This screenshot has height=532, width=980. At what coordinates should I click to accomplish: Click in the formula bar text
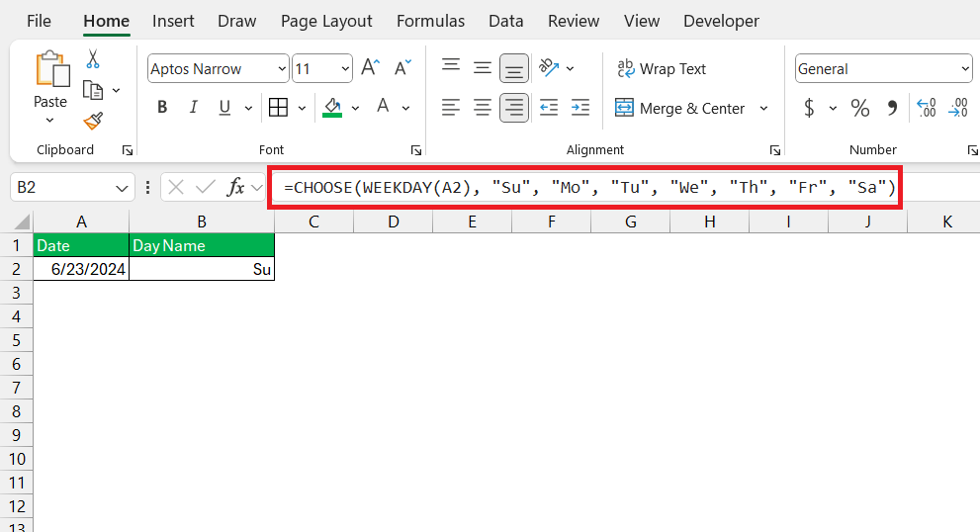click(589, 188)
